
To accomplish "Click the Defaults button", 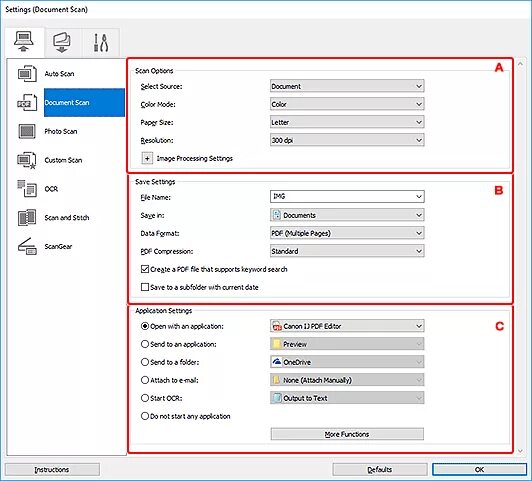I will (x=380, y=469).
